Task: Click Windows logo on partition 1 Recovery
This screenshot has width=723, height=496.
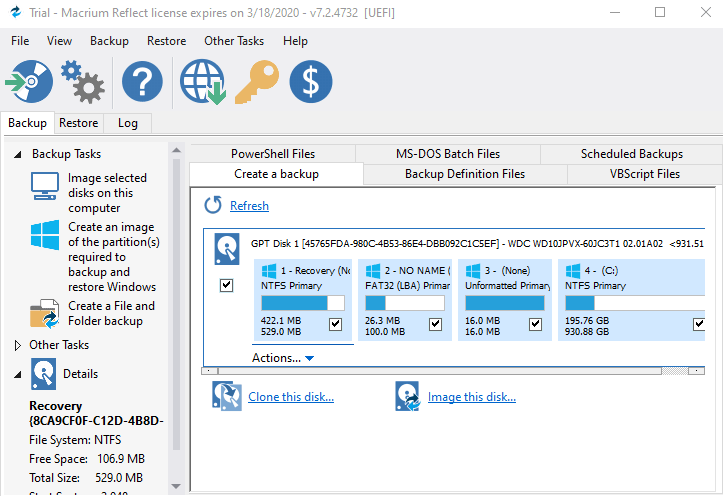Action: coord(269,271)
